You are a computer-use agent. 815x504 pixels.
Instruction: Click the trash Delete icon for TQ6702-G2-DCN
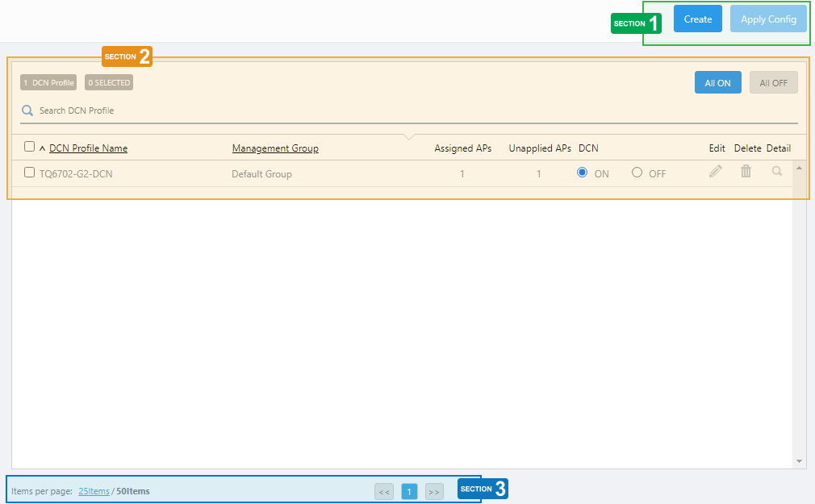(746, 171)
